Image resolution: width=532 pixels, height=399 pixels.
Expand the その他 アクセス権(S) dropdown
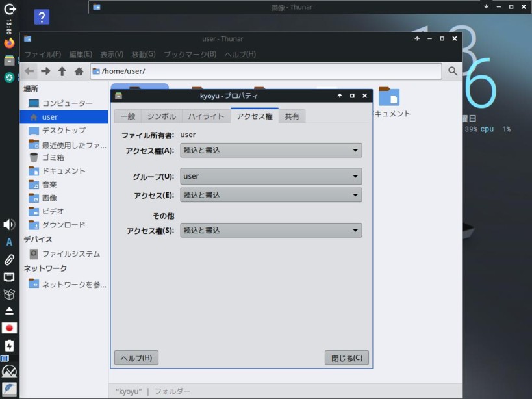271,230
